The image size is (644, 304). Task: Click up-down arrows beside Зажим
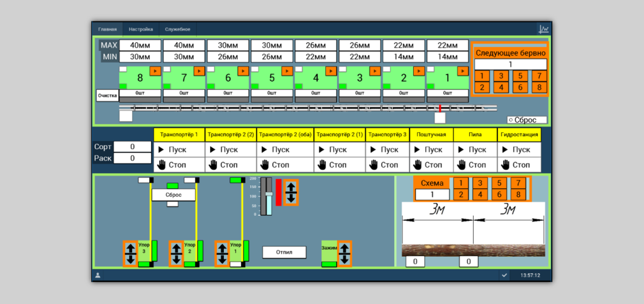point(345,254)
